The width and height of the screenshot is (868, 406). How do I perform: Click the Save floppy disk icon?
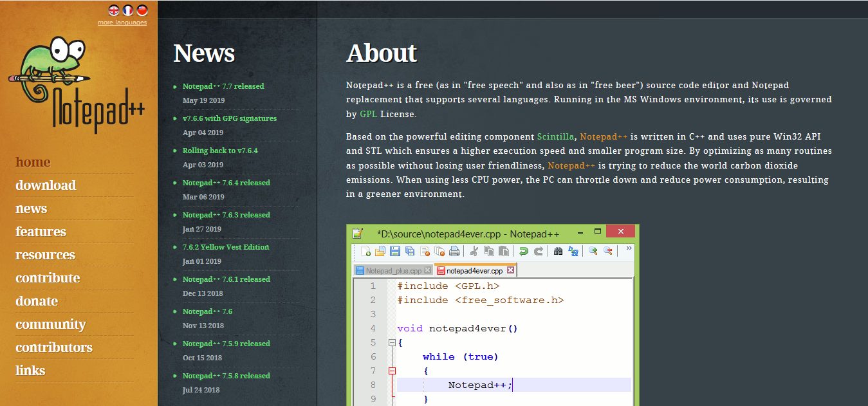[x=395, y=251]
